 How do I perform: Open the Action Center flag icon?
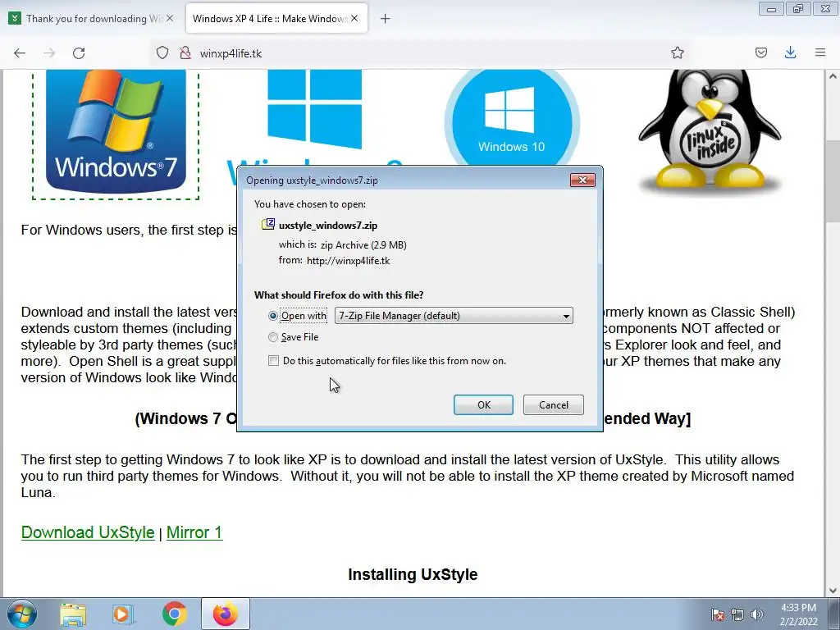coord(718,614)
